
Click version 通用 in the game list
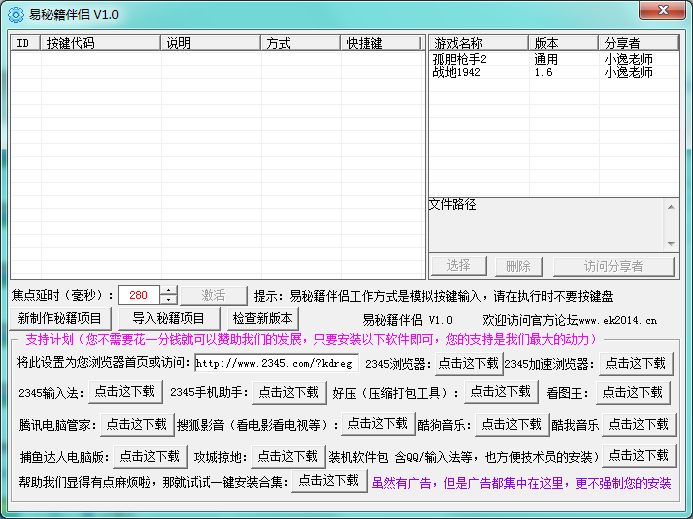pyautogui.click(x=546, y=59)
